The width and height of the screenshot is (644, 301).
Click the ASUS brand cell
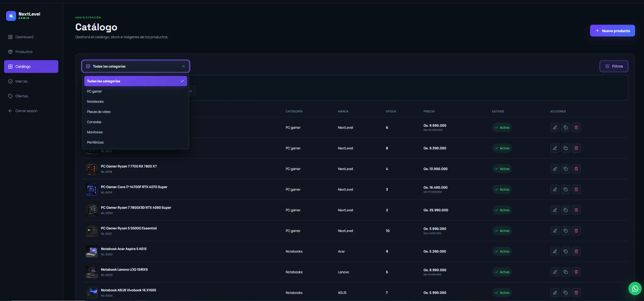pos(342,293)
